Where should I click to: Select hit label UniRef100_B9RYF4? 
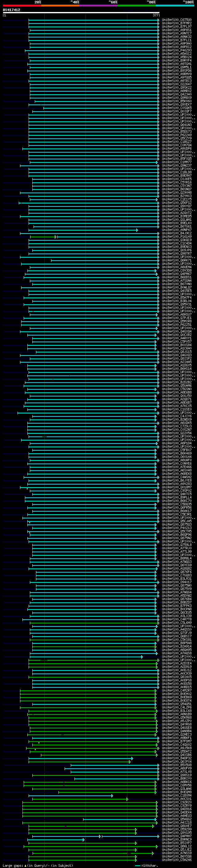pyautogui.click(x=177, y=61)
